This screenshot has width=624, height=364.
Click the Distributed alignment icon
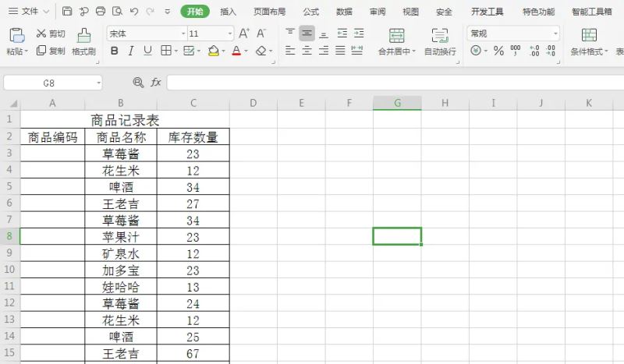pos(357,51)
